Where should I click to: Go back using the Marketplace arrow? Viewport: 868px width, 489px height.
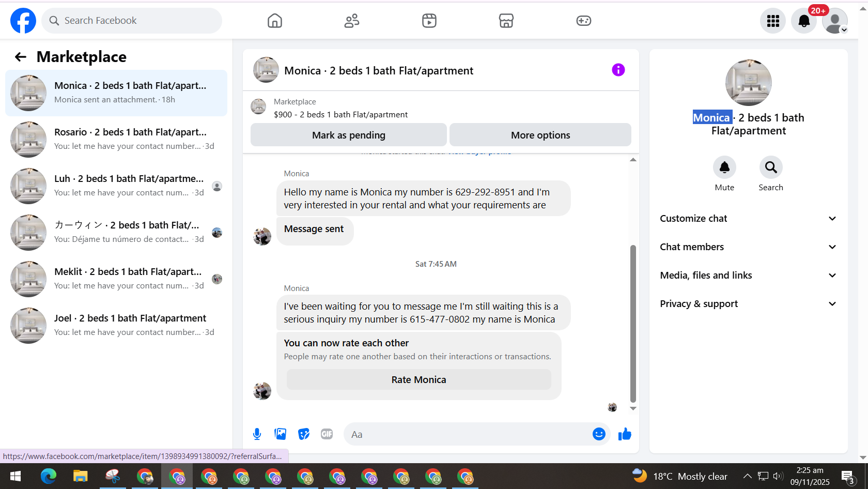tap(21, 57)
